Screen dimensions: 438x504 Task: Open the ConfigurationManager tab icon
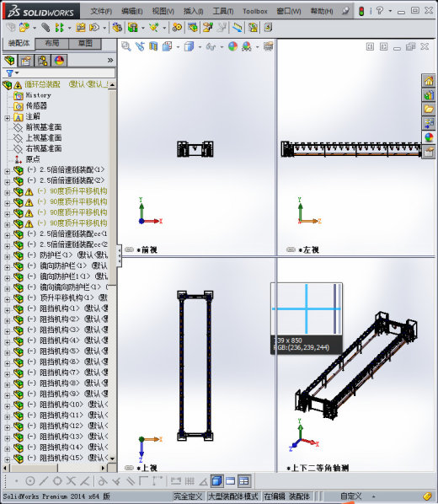43,61
